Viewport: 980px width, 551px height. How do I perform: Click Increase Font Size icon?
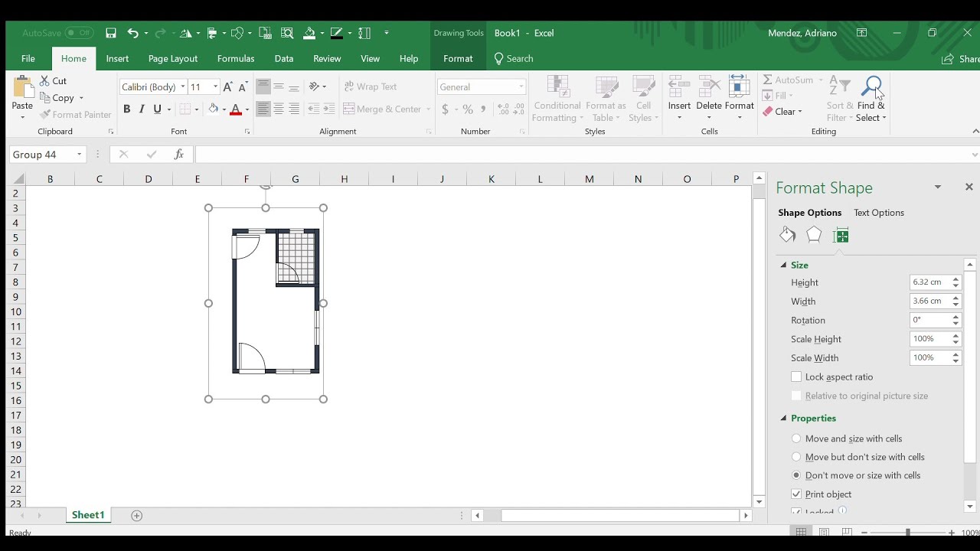tap(227, 86)
